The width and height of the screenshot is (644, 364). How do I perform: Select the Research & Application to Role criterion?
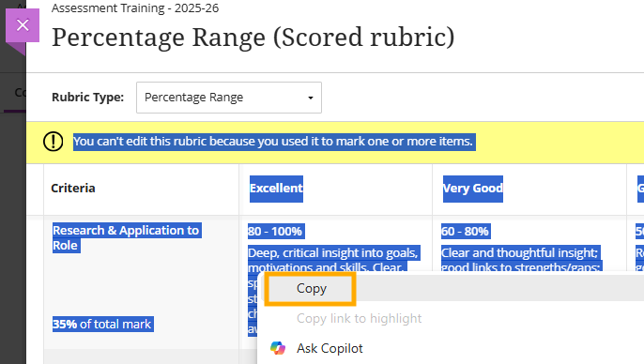(x=126, y=237)
